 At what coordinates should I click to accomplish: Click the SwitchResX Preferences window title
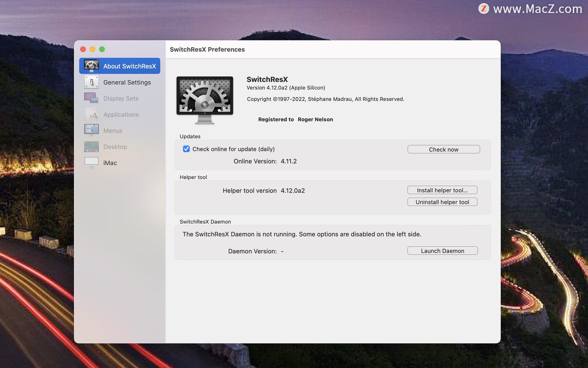pyautogui.click(x=207, y=50)
